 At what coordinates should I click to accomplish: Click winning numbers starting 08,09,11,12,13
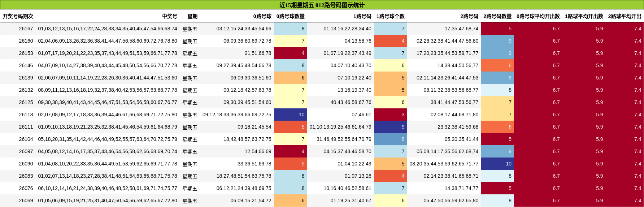tap(108, 90)
